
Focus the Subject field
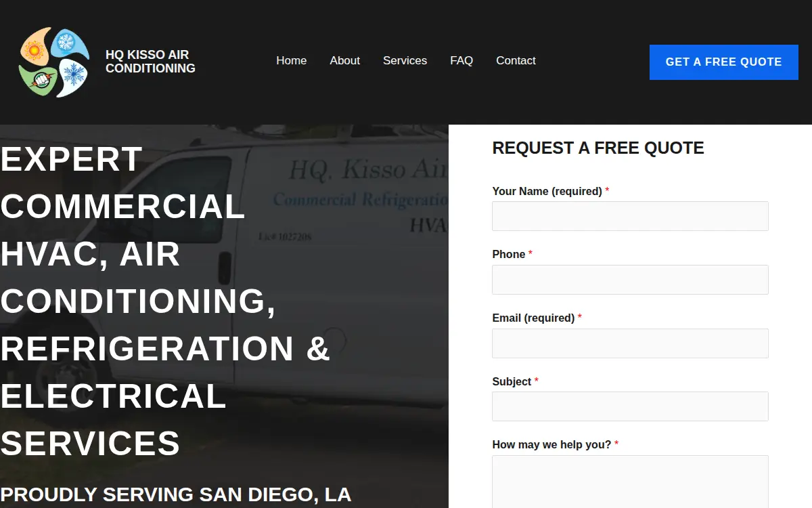pos(630,406)
